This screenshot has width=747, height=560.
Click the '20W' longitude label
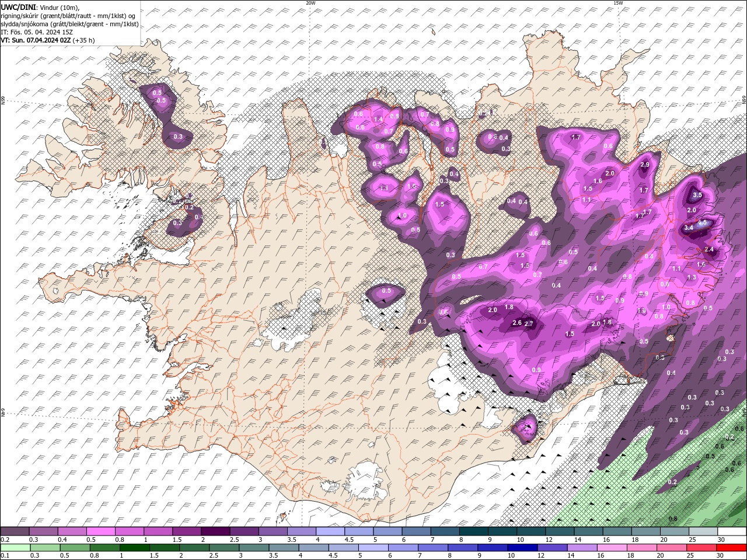click(x=310, y=3)
